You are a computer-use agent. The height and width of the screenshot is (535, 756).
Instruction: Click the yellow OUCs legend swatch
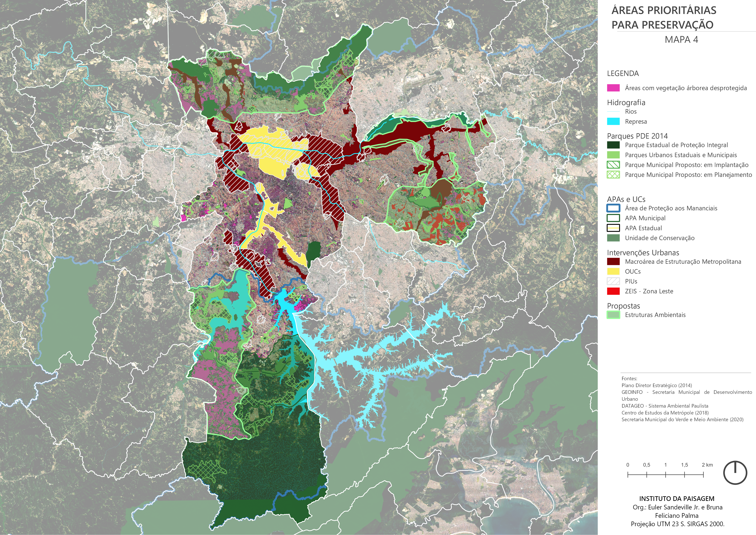[613, 271]
